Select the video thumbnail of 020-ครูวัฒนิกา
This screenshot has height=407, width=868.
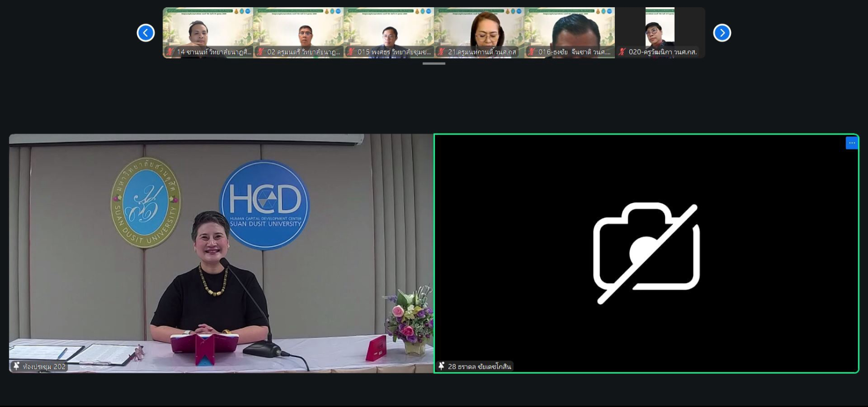(660, 32)
